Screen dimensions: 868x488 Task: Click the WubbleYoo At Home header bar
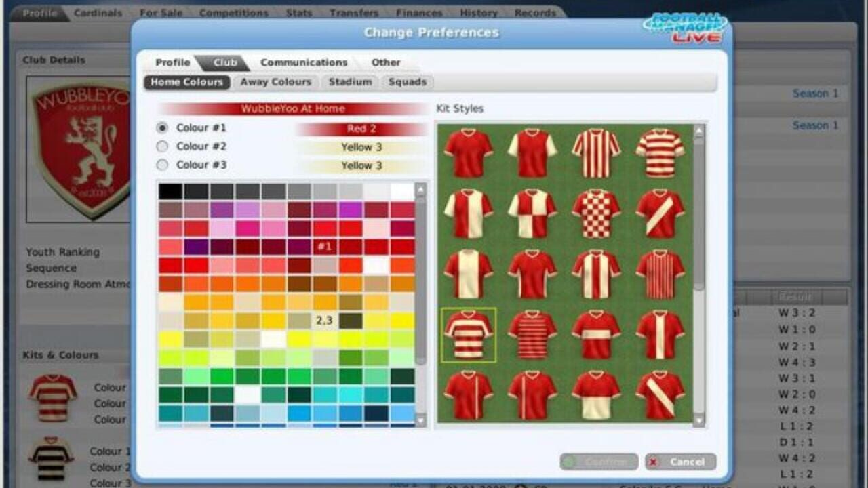293,108
